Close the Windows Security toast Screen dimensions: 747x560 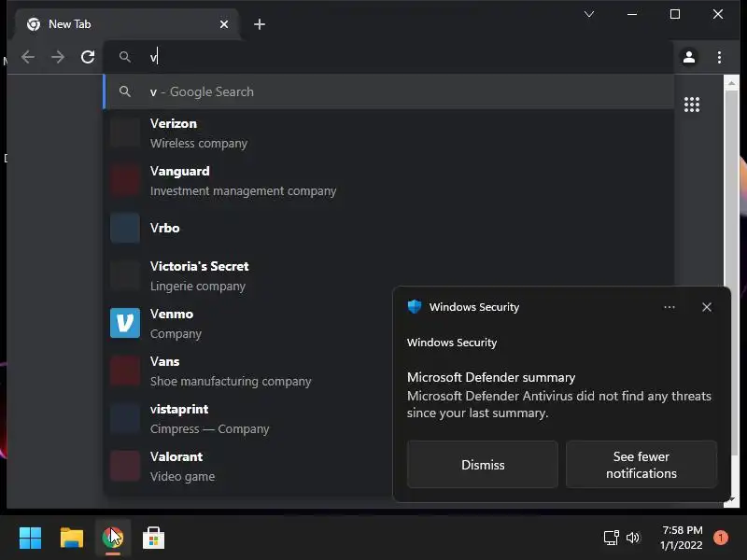coord(707,307)
